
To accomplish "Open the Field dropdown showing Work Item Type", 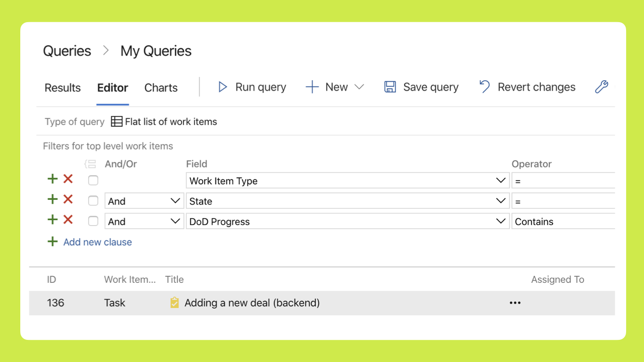I will [x=501, y=181].
